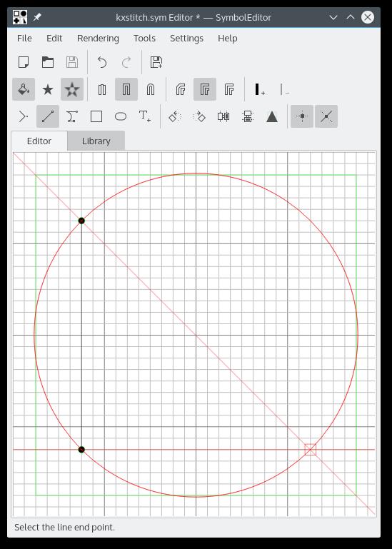Click the upper black point on circle
The height and width of the screenshot is (549, 392).
(x=81, y=221)
